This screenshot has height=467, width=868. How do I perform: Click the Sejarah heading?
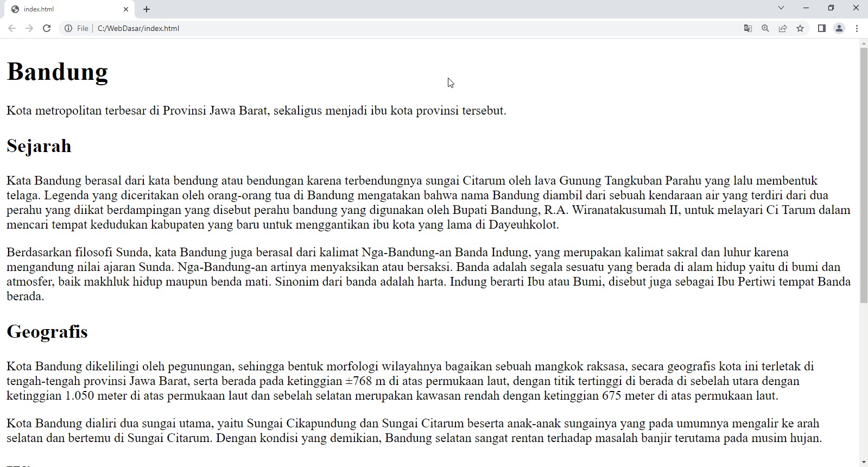tap(39, 146)
